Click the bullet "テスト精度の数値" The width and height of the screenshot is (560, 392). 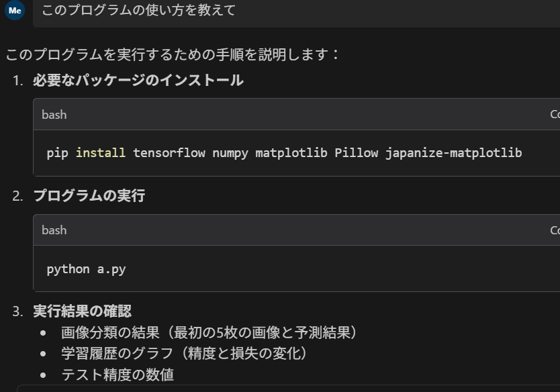[x=118, y=375]
